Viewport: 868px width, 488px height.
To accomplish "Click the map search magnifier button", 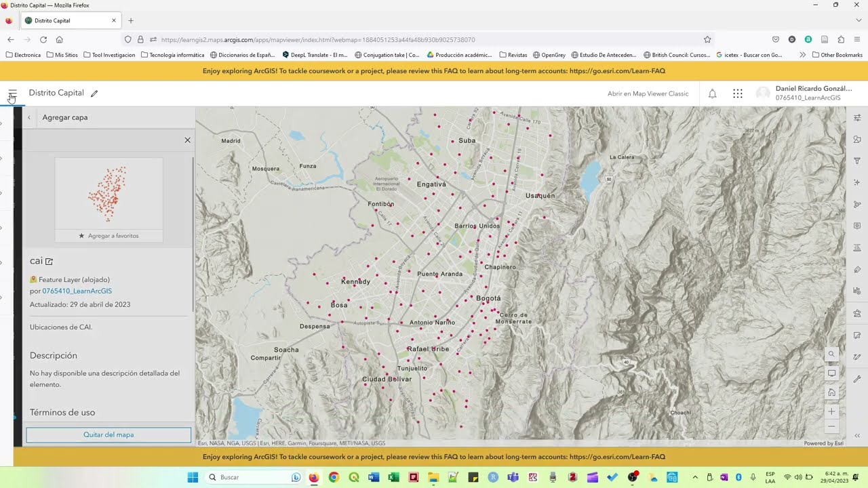I will [831, 354].
